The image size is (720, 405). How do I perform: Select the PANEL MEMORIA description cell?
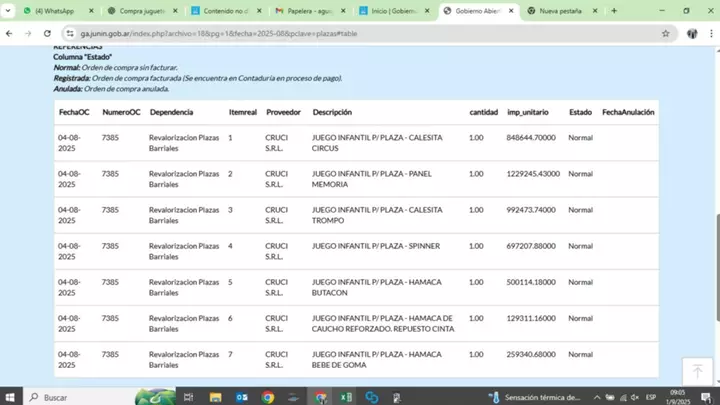tap(371, 179)
